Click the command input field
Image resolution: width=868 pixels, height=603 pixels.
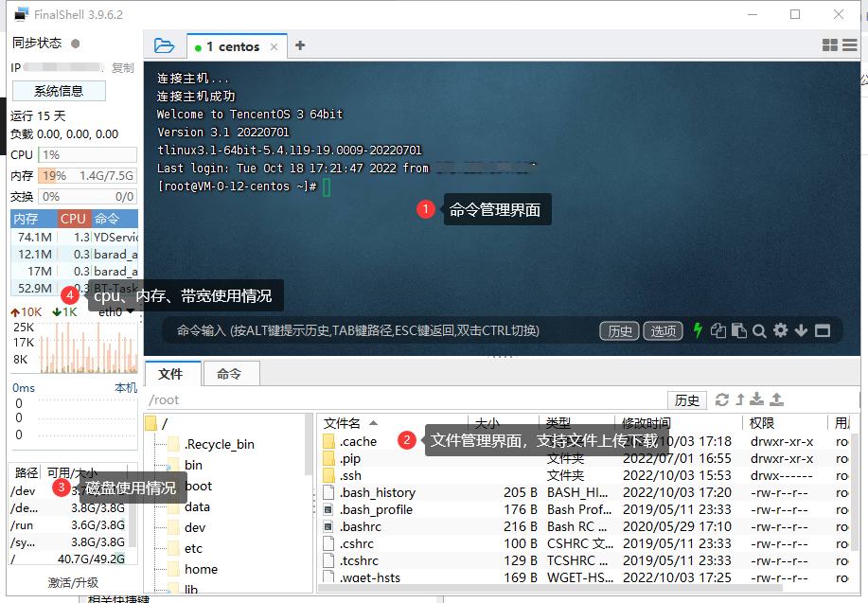coord(379,330)
